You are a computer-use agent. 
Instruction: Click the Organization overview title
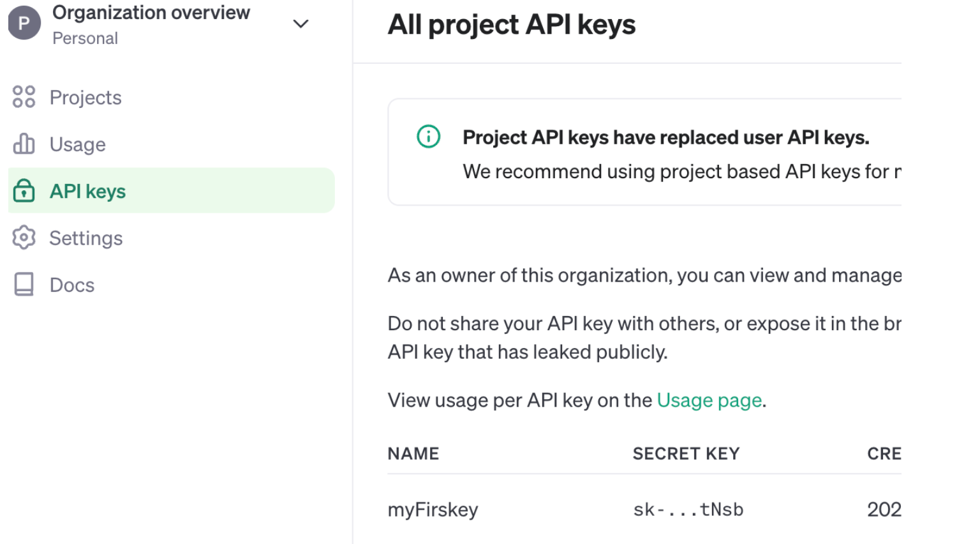coord(151,12)
